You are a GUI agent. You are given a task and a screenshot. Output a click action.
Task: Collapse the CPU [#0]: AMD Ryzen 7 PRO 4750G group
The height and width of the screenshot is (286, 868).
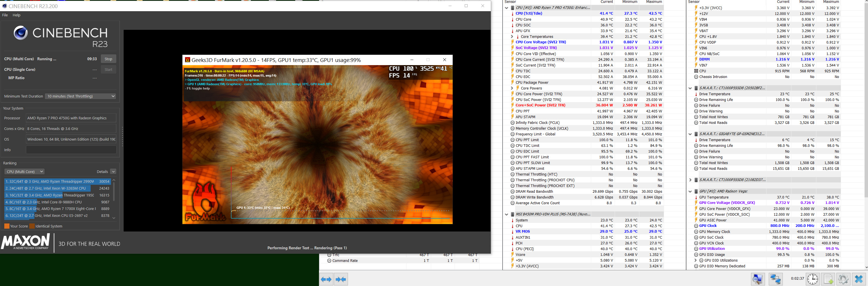507,8
